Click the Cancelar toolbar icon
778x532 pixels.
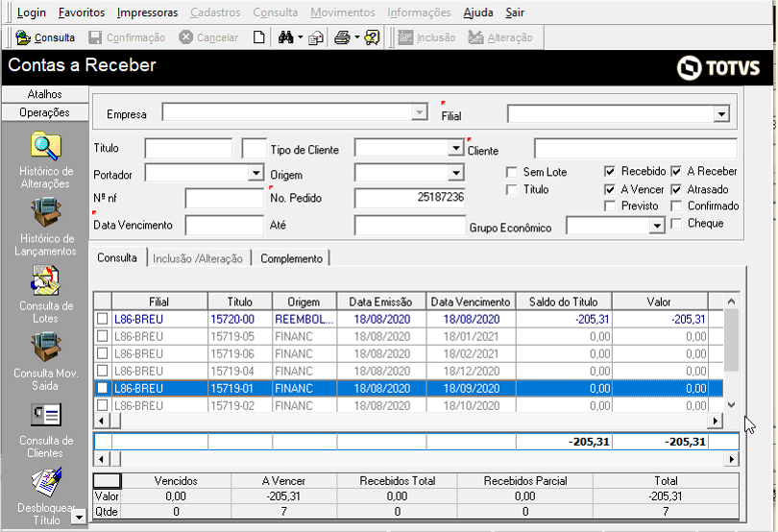pos(185,37)
